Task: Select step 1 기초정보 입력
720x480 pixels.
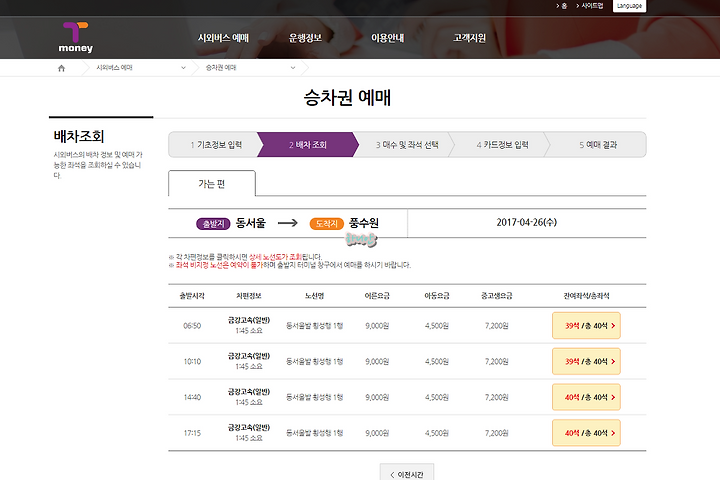Action: 216,145
